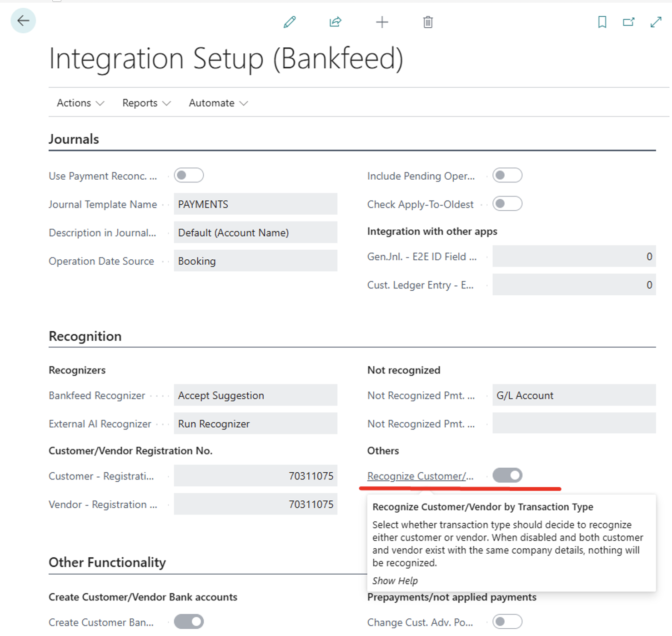
Task: Click the Check Apply-To-Oldest label
Action: [420, 205]
